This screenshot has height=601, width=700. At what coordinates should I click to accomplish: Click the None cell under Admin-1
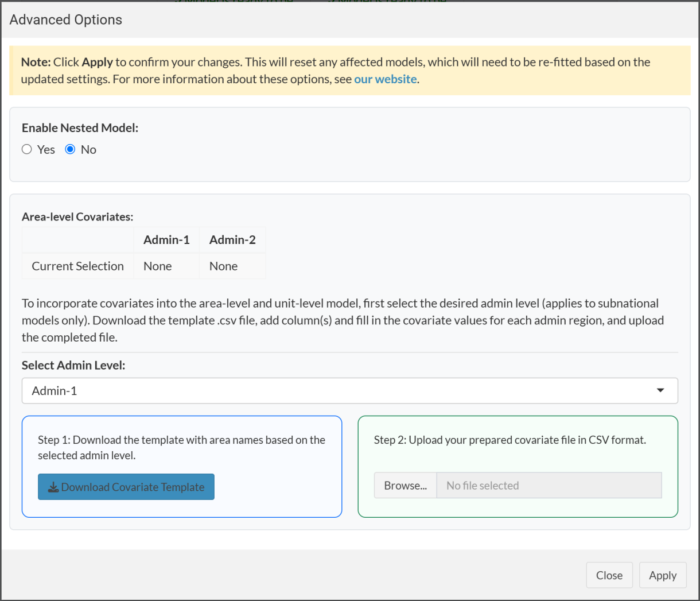pos(158,266)
